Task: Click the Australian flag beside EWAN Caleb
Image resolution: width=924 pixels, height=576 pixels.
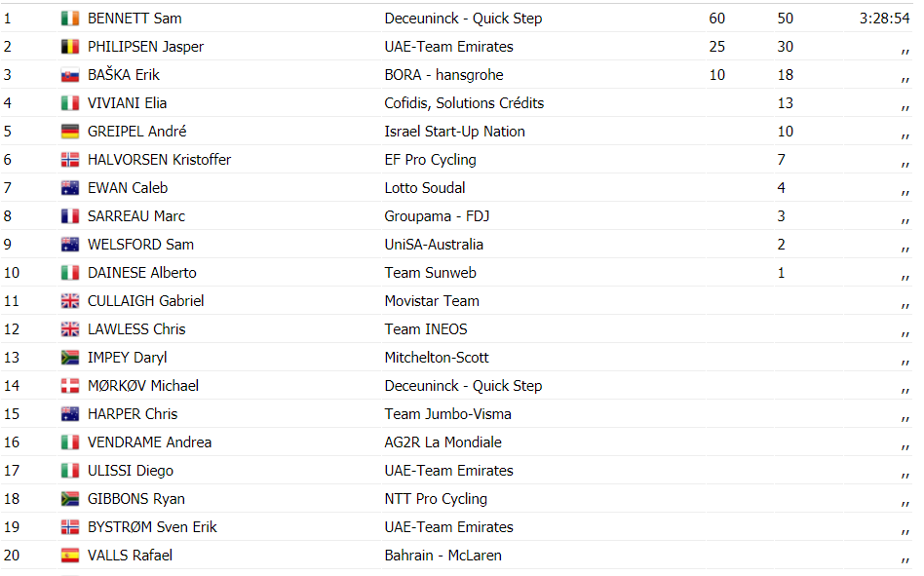Action: (69, 188)
